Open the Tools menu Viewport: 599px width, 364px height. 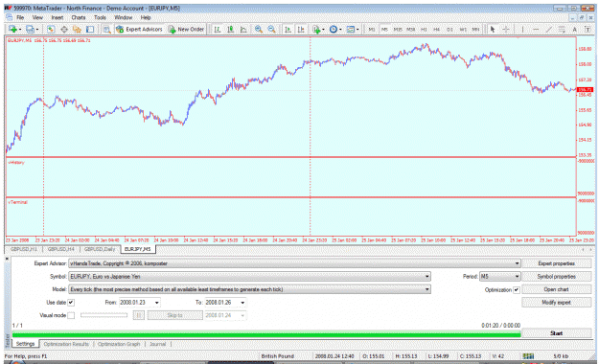point(100,17)
